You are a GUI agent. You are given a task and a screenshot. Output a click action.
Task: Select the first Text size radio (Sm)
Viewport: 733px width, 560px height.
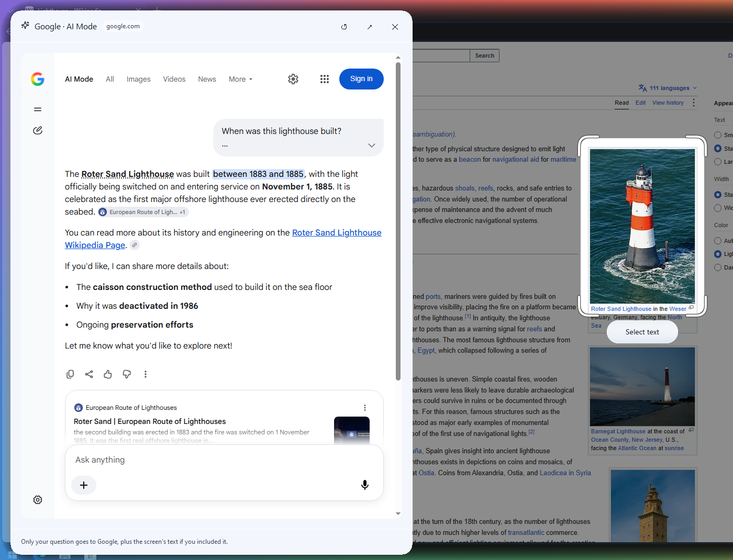718,135
